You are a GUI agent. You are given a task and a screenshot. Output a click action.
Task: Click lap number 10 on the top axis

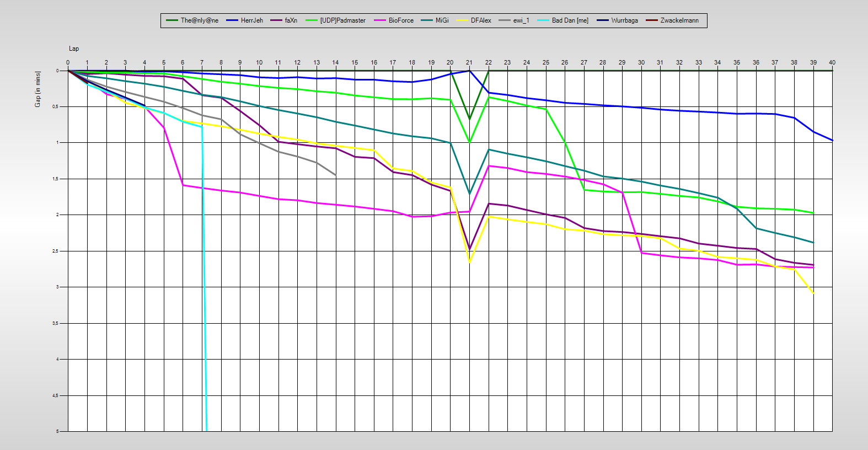point(259,62)
